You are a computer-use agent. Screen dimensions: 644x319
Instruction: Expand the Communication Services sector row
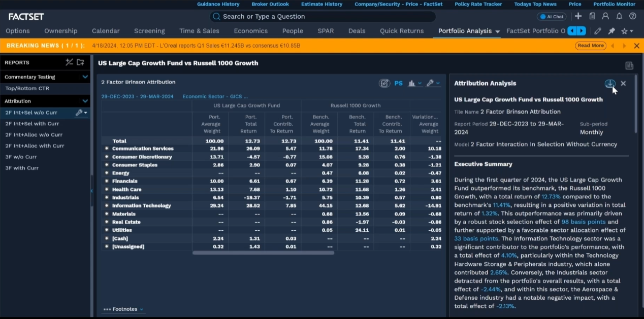107,149
